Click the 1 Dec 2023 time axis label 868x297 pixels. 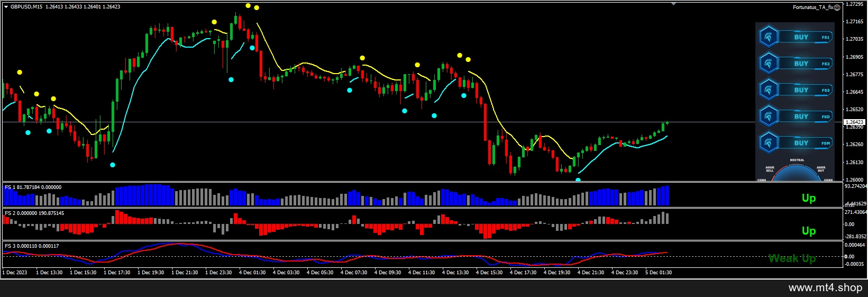(15, 273)
